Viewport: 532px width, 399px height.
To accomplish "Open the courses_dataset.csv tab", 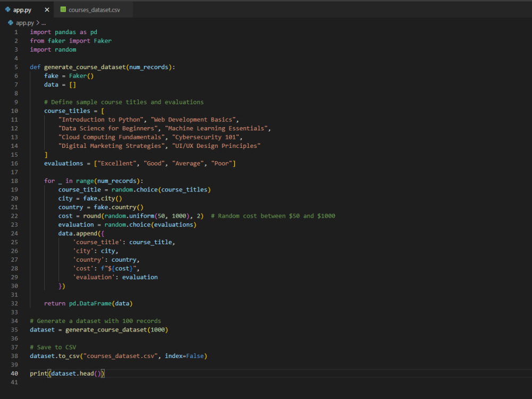I will 94,10.
